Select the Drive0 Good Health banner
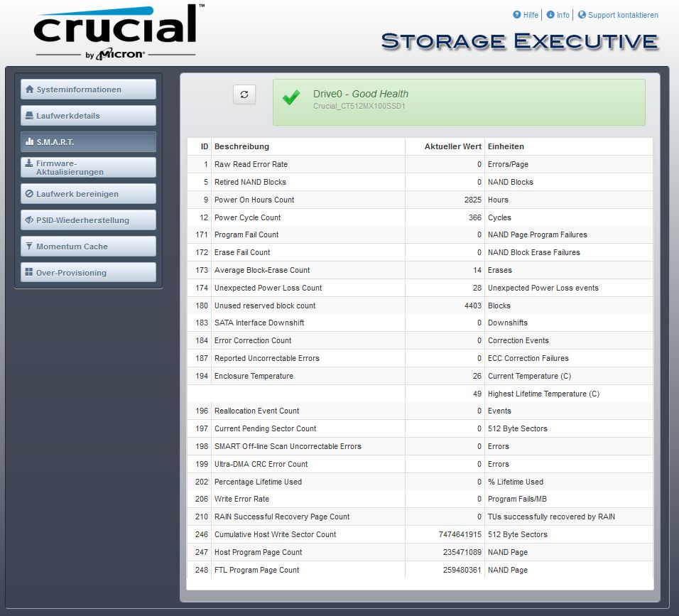Screen dimensions: 679x616 click(459, 102)
